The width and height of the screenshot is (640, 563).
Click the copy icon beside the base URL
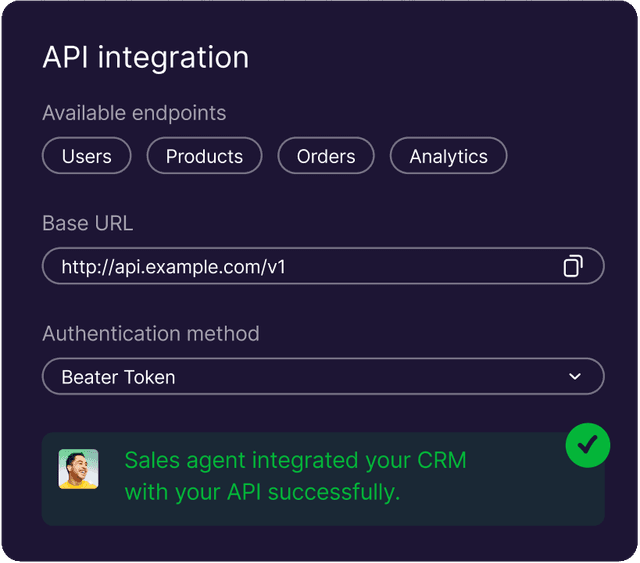[572, 266]
